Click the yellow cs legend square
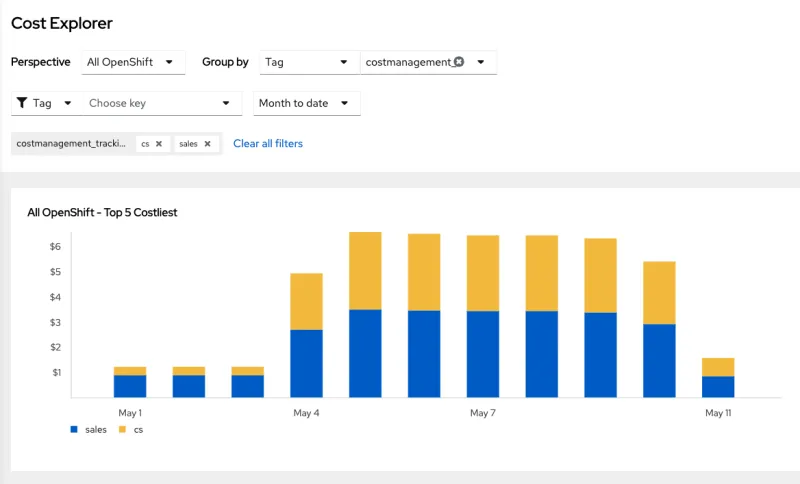The width and height of the screenshot is (800, 484). tap(122, 429)
